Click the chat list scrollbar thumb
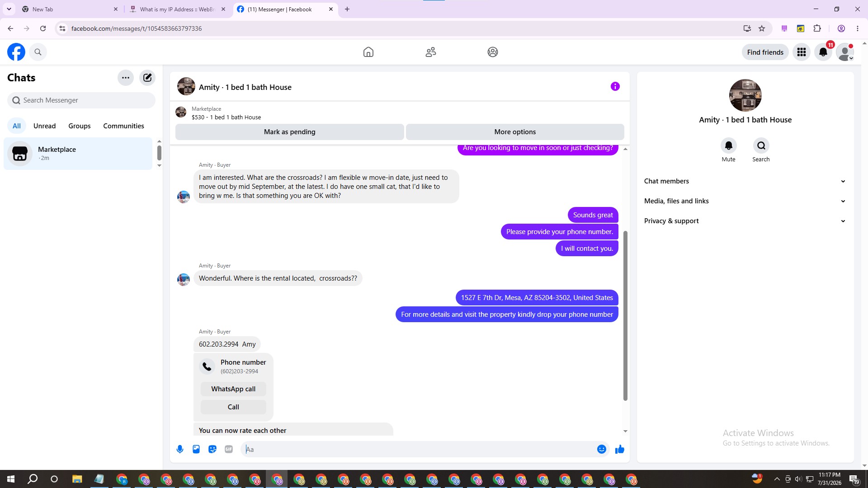 tap(159, 153)
